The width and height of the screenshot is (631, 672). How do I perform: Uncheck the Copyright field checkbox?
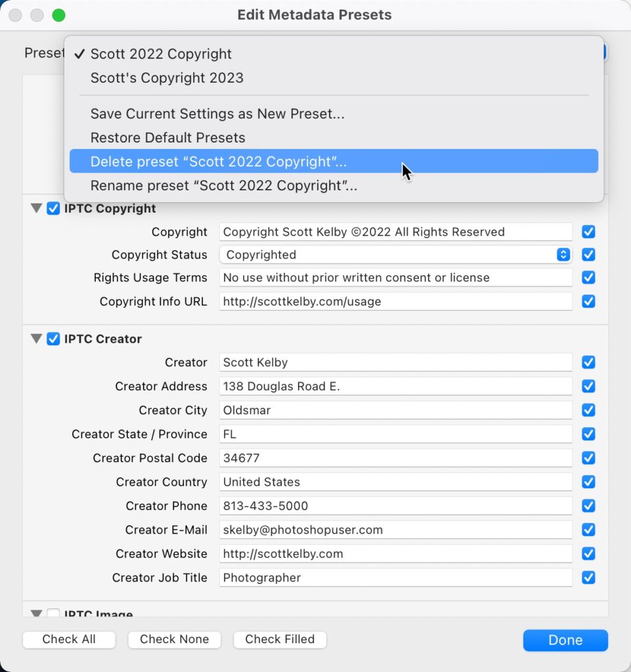tap(588, 232)
